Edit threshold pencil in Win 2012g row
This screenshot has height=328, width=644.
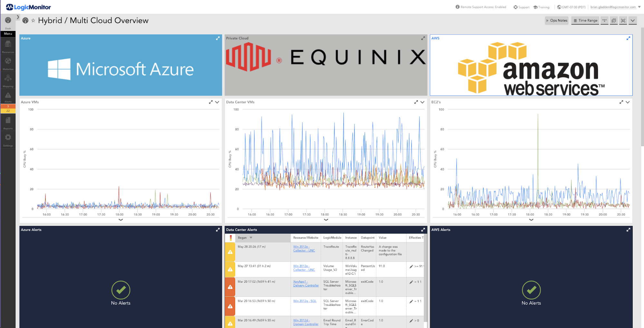coord(411,302)
